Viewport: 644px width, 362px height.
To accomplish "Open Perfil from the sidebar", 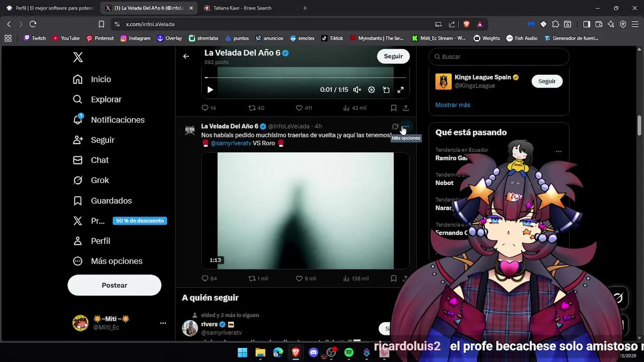I will [92, 241].
